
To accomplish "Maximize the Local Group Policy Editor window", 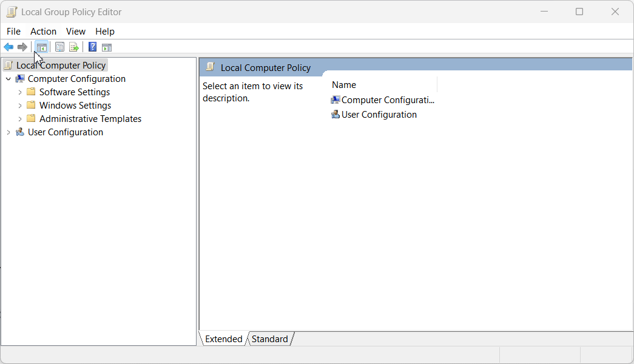I will tap(579, 12).
